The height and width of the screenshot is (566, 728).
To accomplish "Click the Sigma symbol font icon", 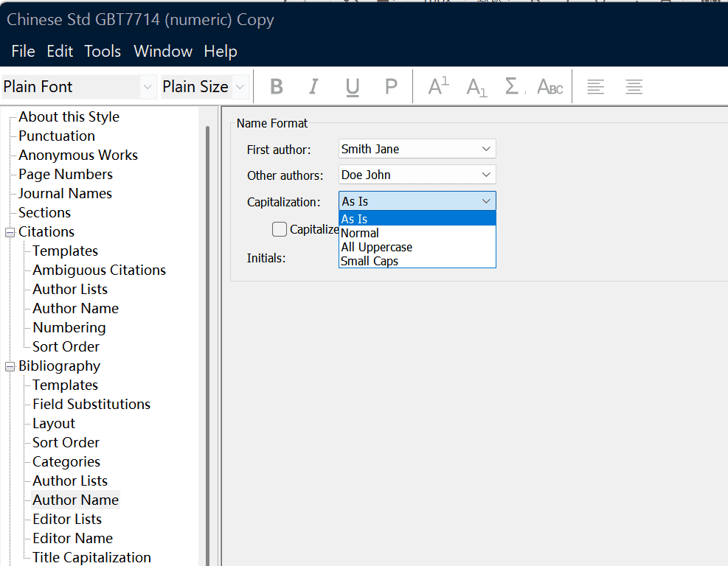I will tap(513, 87).
